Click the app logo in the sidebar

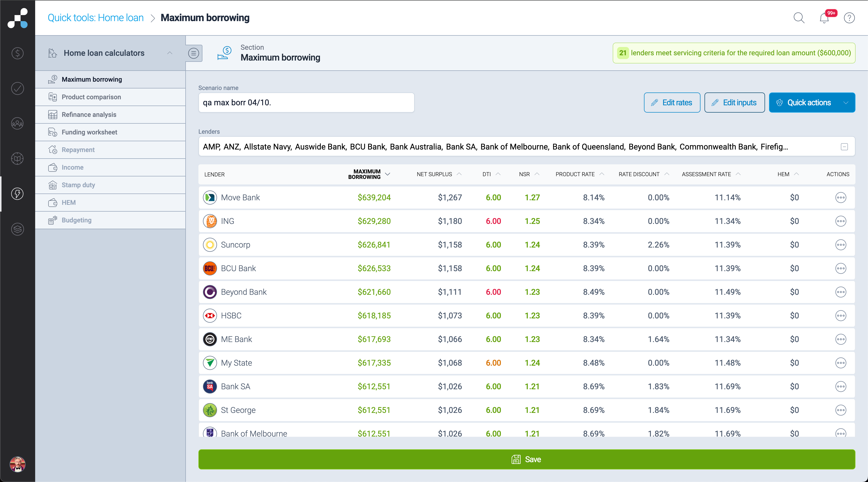[x=18, y=18]
